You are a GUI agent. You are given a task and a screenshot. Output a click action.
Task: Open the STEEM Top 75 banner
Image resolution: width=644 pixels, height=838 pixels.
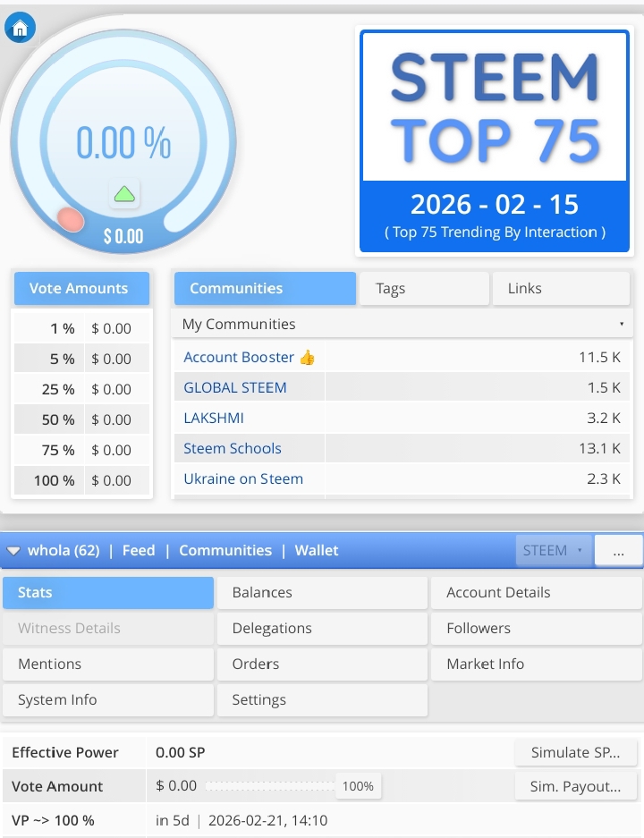click(495, 141)
